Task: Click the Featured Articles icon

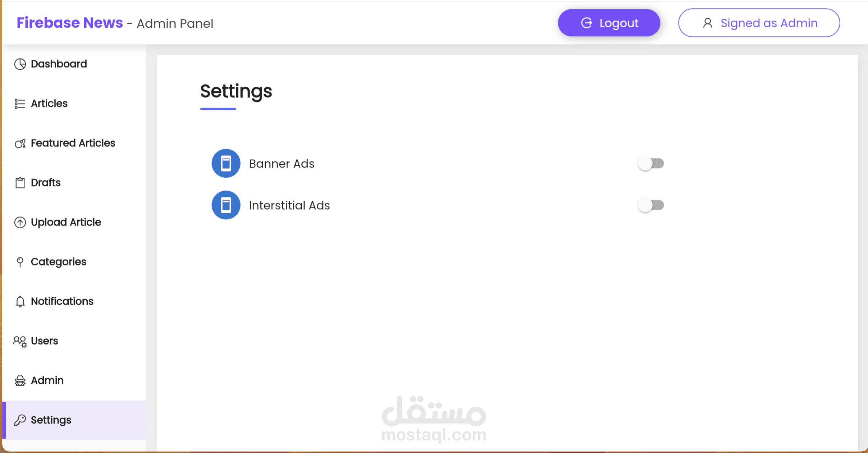Action: point(20,143)
